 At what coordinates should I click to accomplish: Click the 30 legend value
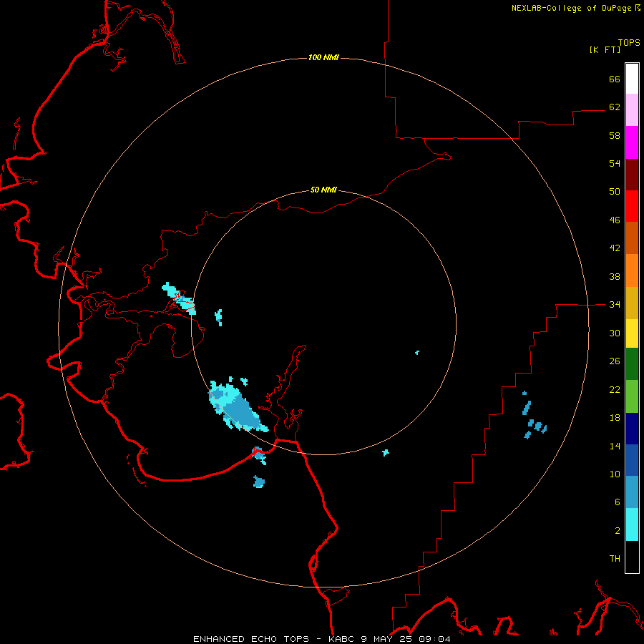point(615,333)
